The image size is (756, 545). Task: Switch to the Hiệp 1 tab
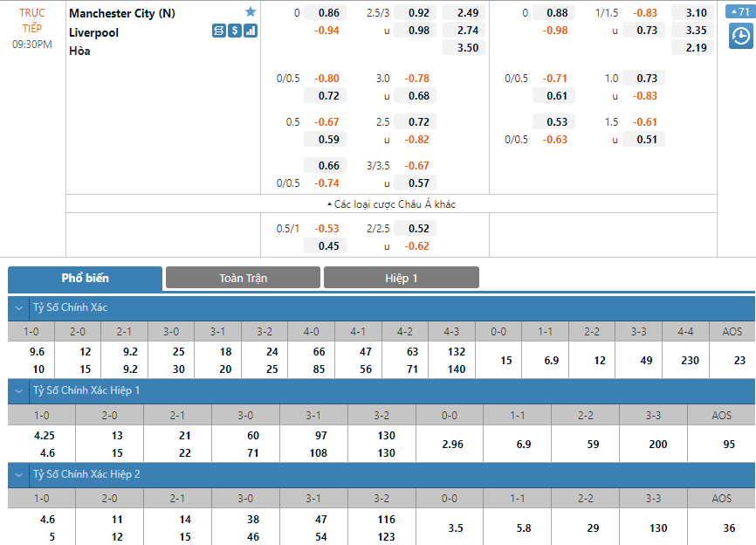(402, 278)
